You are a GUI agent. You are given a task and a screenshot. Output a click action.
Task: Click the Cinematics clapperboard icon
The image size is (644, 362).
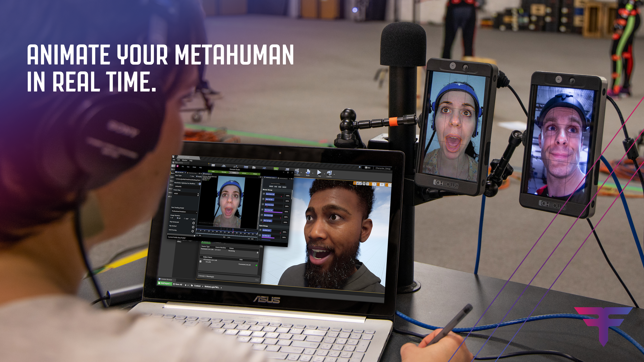[x=297, y=171]
